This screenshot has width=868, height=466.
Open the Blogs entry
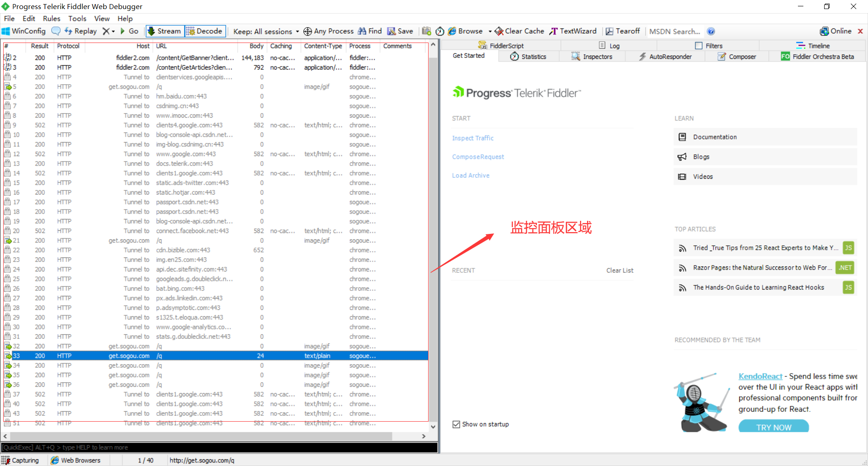[765, 157]
